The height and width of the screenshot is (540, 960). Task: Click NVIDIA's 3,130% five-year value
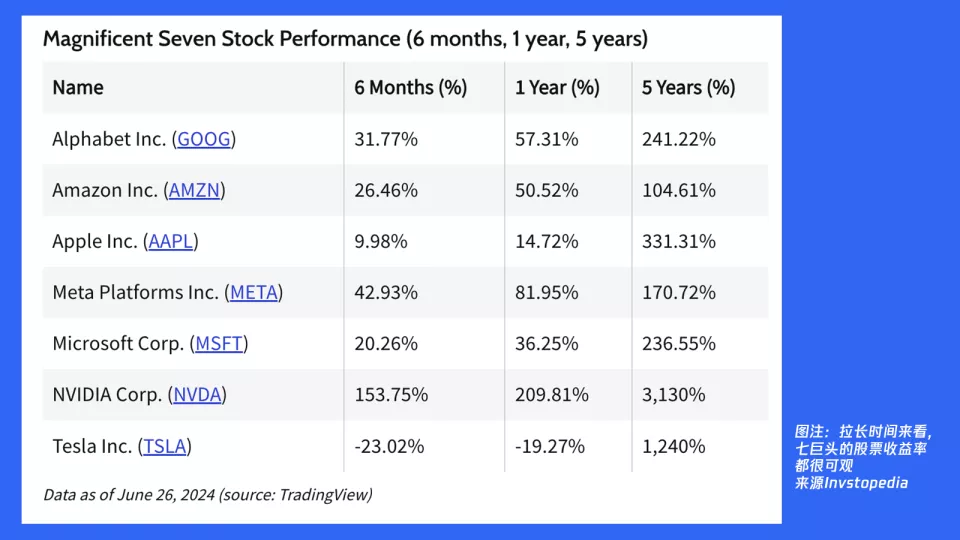point(673,395)
